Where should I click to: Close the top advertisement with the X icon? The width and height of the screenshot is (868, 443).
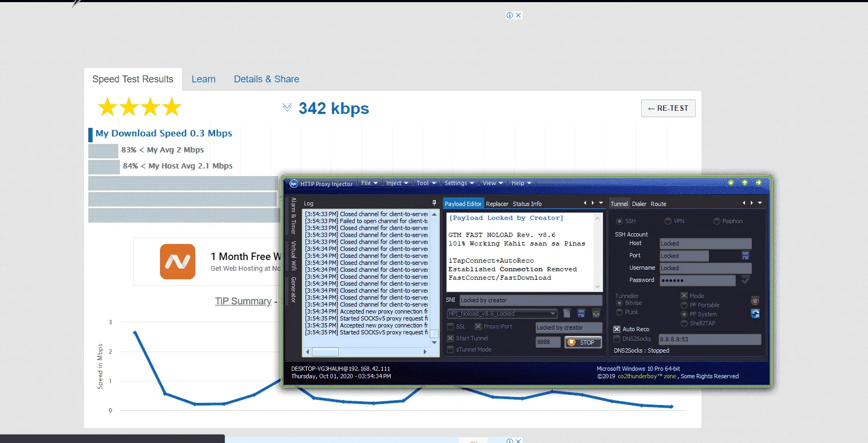(518, 15)
